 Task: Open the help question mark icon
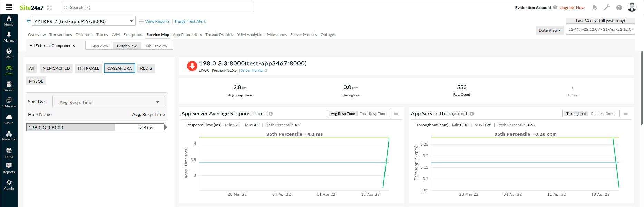[619, 7]
